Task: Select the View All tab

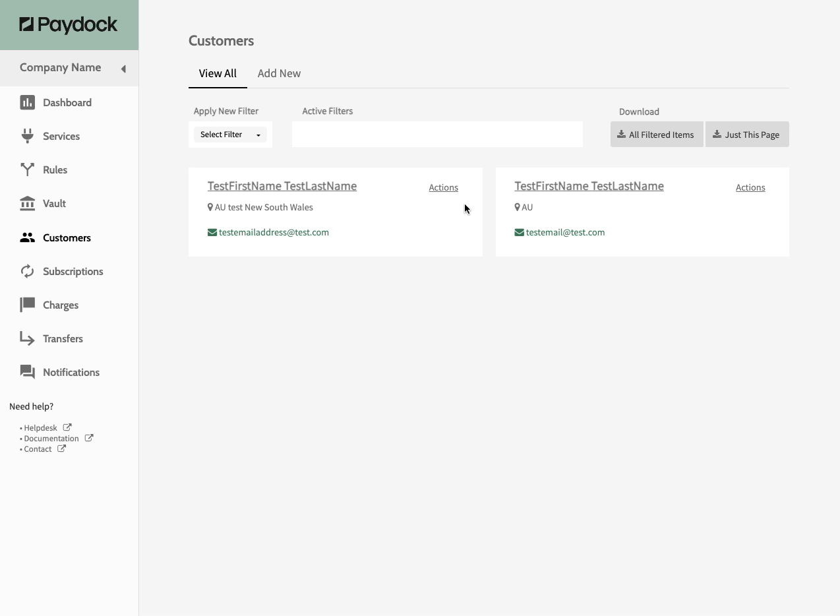Action: [x=218, y=73]
